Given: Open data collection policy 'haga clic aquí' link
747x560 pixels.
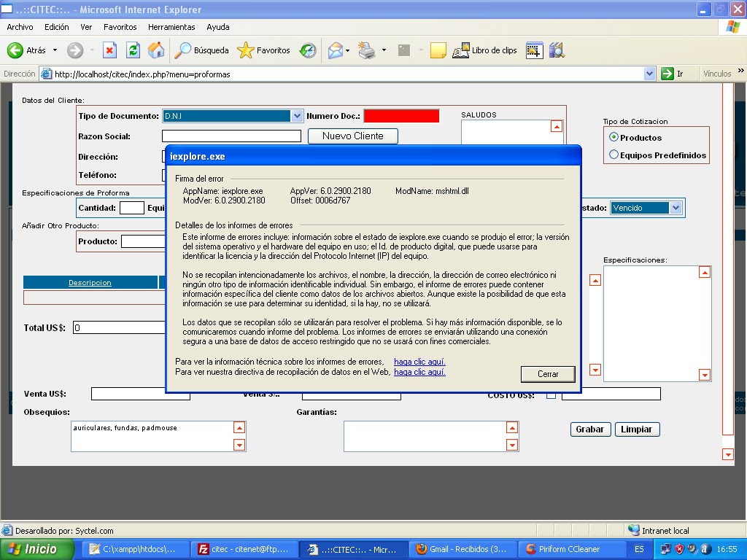Looking at the screenshot, I should point(419,372).
